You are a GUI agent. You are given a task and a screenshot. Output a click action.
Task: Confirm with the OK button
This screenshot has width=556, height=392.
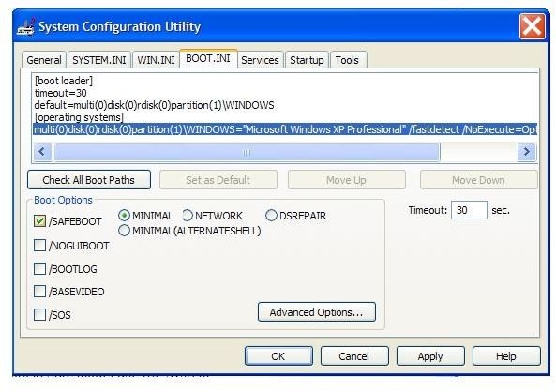point(278,355)
